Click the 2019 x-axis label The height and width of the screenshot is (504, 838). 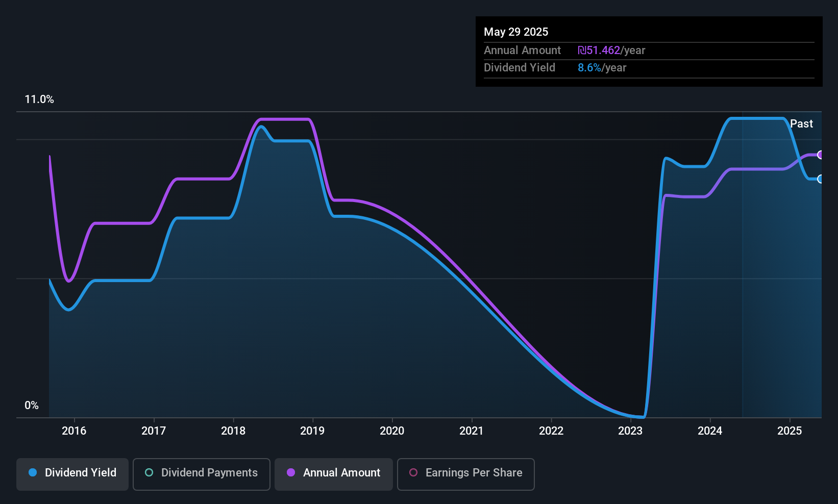(x=312, y=431)
